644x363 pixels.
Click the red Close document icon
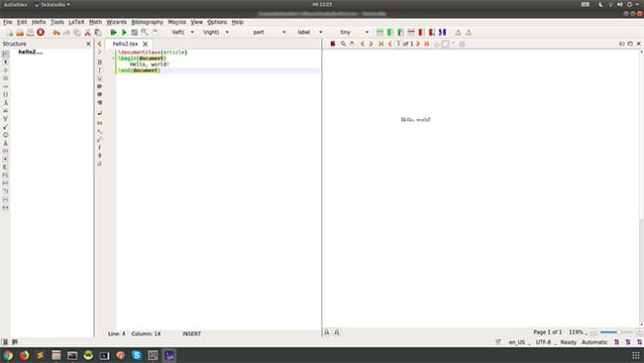pos(41,32)
